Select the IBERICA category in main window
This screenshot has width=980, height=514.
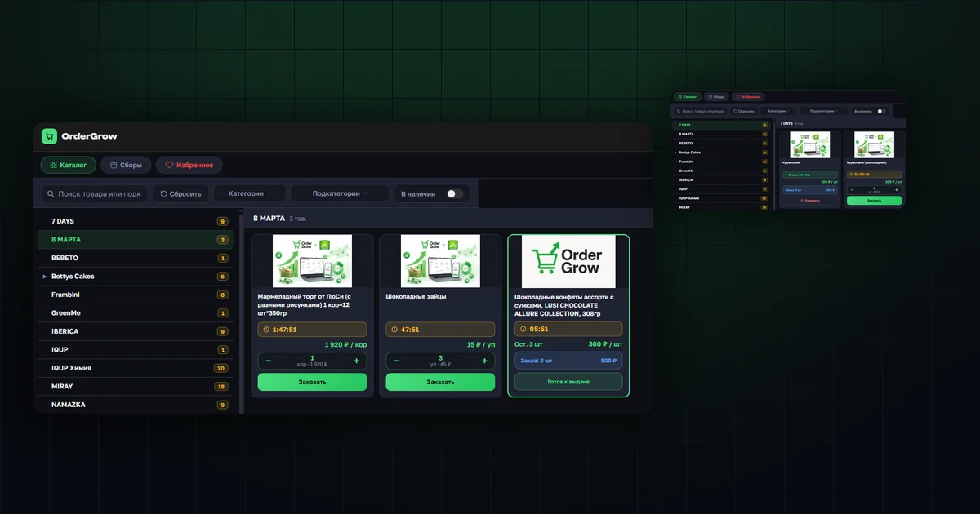pos(135,331)
